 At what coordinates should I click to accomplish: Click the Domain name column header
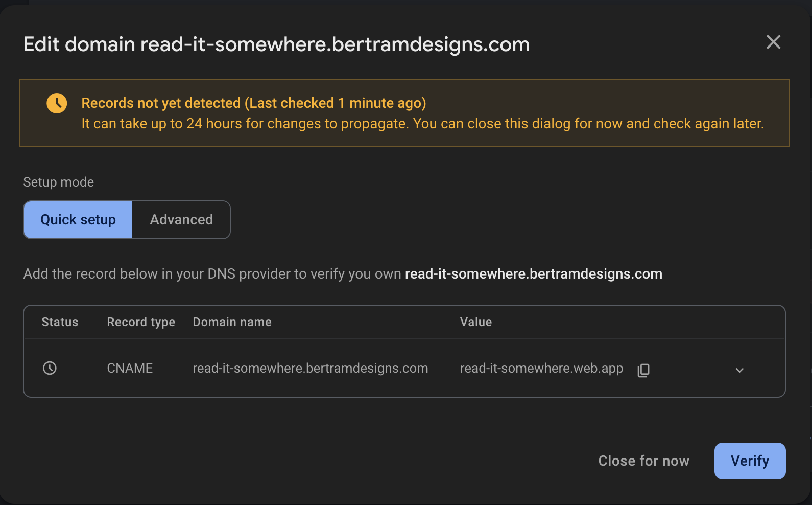point(232,322)
